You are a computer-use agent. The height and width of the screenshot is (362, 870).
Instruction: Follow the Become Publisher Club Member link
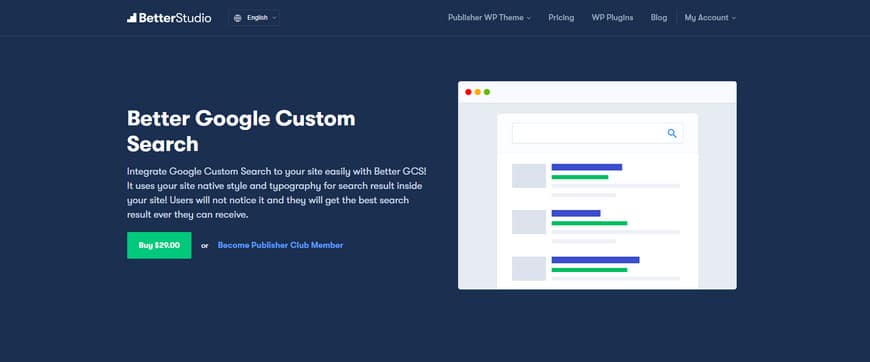[x=280, y=245]
